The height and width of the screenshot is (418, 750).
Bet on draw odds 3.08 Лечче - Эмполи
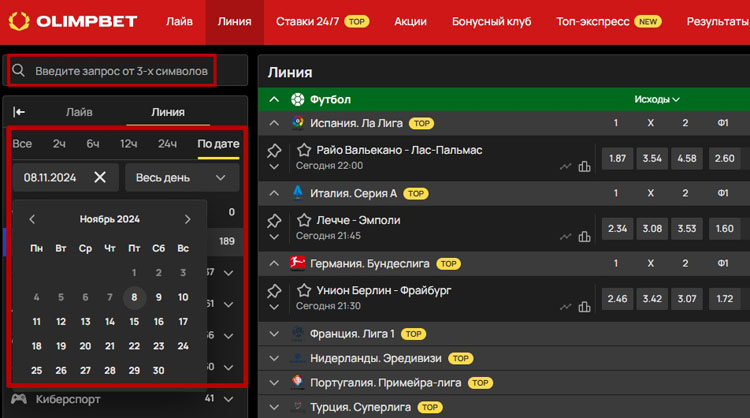[652, 229]
